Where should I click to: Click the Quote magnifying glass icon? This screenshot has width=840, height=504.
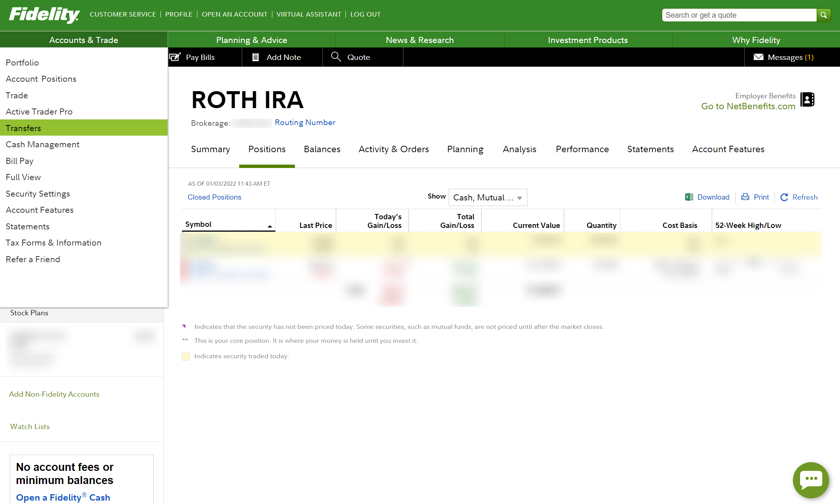(336, 57)
